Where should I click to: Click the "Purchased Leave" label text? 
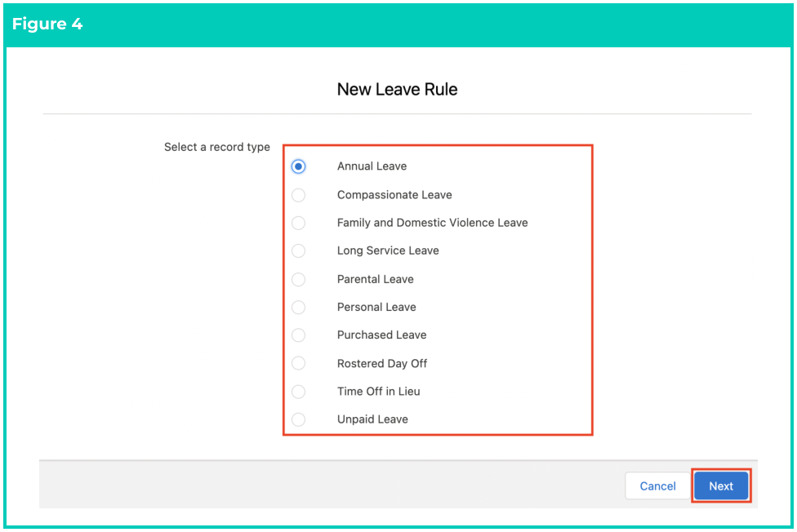tap(381, 335)
